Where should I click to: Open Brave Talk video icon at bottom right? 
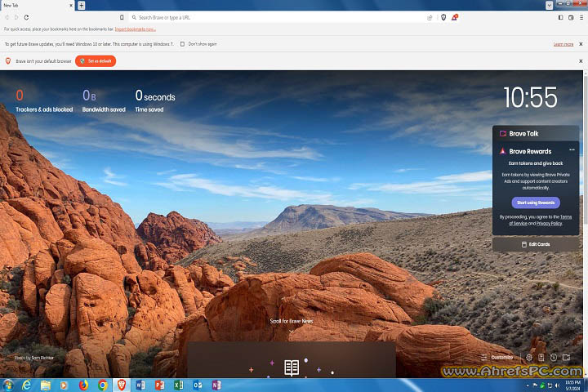coord(566,357)
